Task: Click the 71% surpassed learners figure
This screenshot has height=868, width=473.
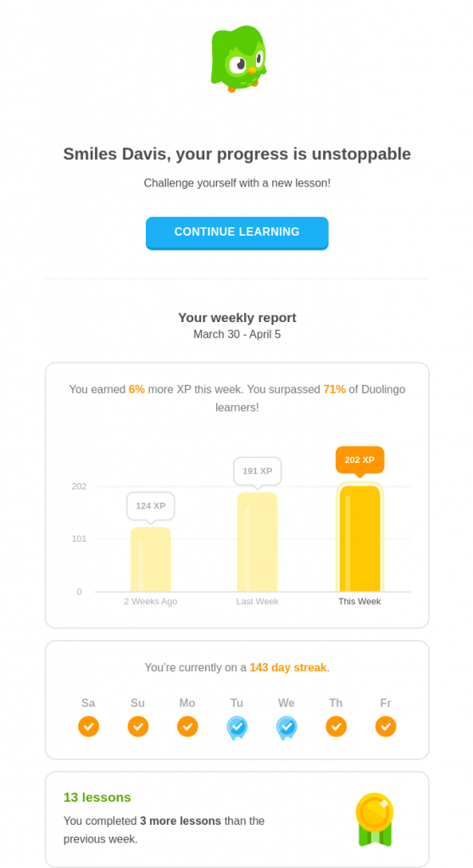Action: coord(335,390)
